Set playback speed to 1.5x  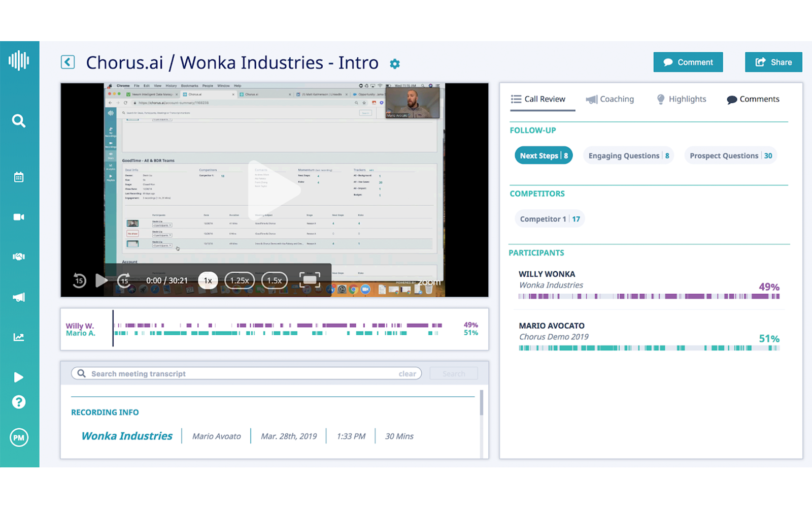point(275,280)
